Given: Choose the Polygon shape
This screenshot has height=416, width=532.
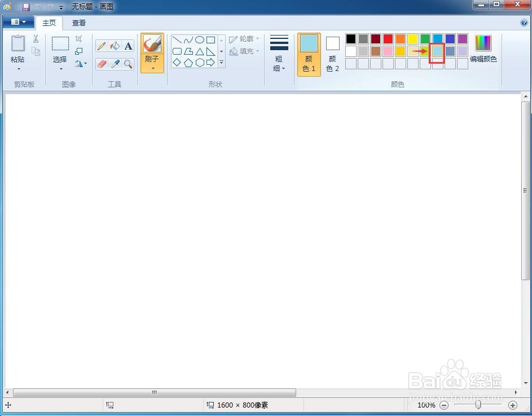Looking at the screenshot, I should pyautogui.click(x=188, y=51).
